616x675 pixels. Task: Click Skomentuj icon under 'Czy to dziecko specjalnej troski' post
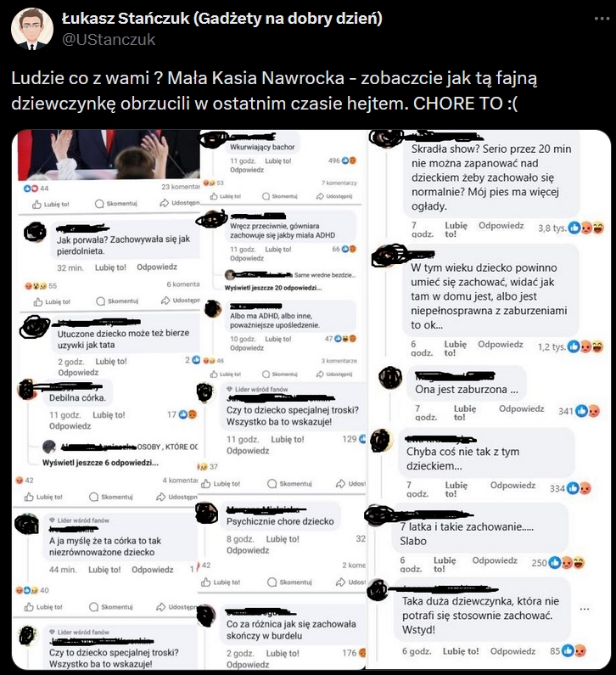tap(289, 483)
